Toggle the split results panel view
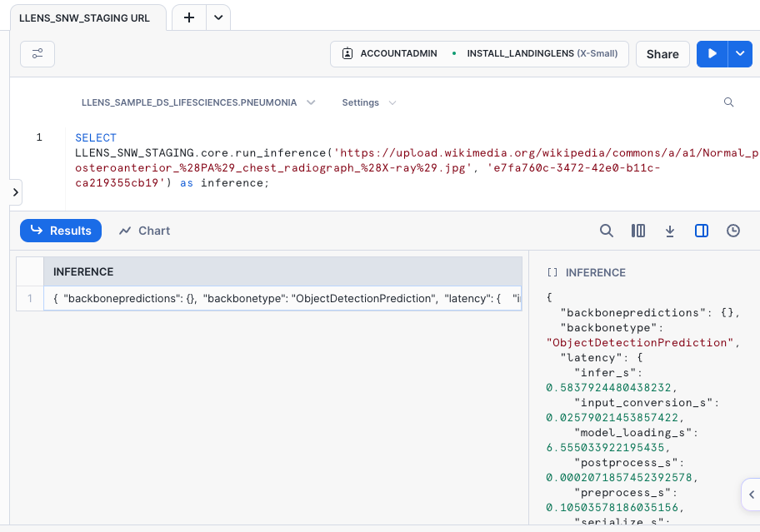The height and width of the screenshot is (532, 760). pos(701,231)
